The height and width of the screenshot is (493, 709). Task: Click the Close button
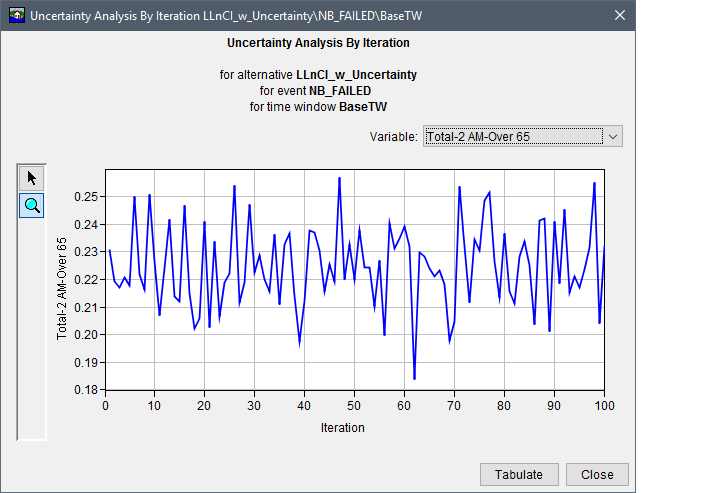tap(597, 474)
